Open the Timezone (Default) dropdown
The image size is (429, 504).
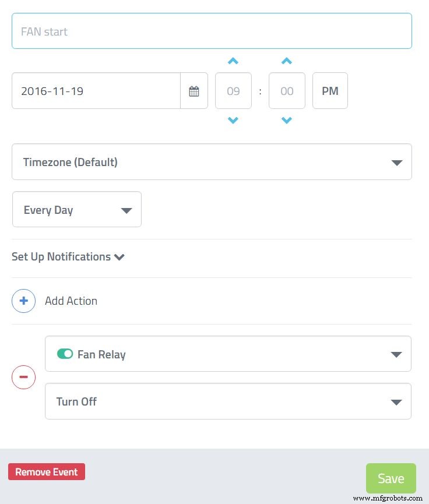point(212,162)
